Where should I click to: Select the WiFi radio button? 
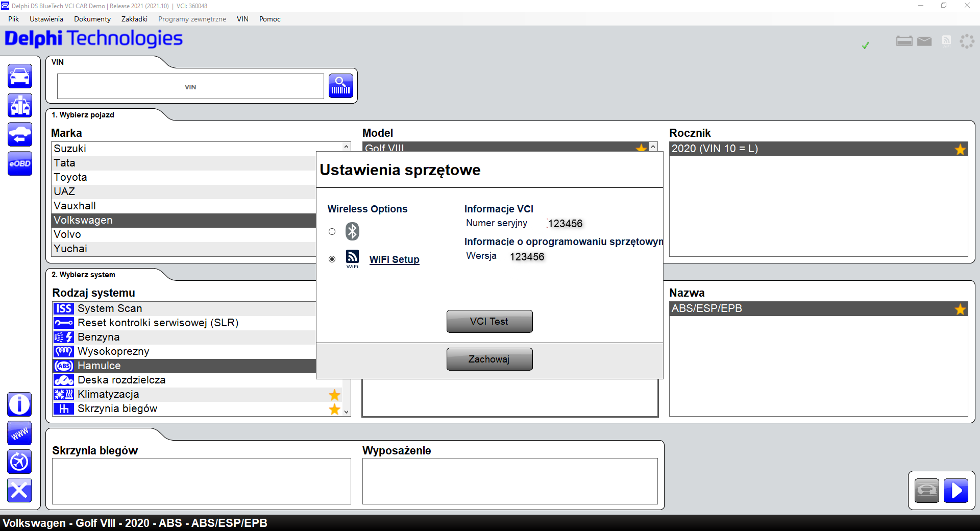point(332,259)
